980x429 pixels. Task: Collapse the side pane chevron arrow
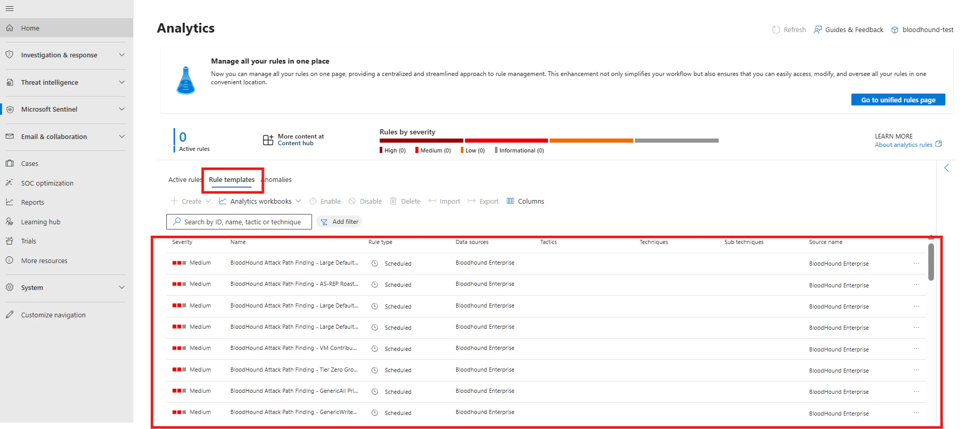(946, 168)
